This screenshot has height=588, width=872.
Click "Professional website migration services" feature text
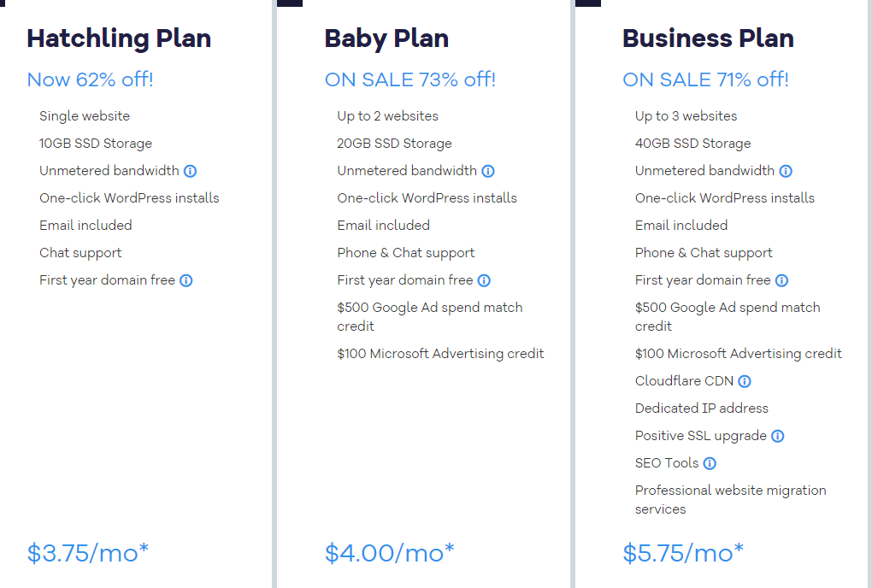[x=730, y=499]
